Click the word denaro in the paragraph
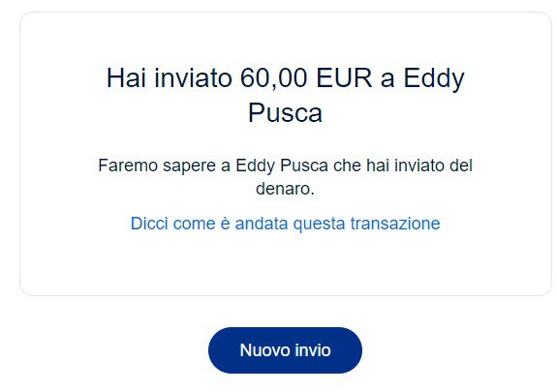Screen dimensions: 557x392 tap(283, 189)
